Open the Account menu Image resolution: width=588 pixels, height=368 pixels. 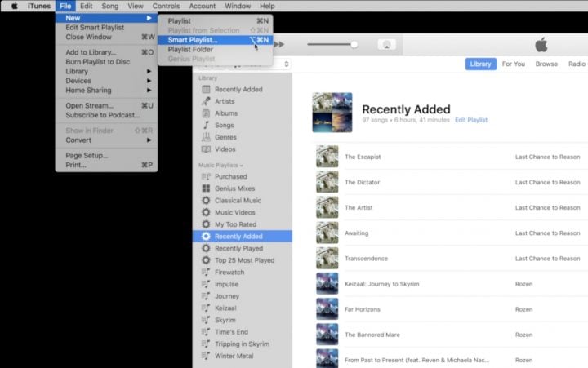point(203,6)
